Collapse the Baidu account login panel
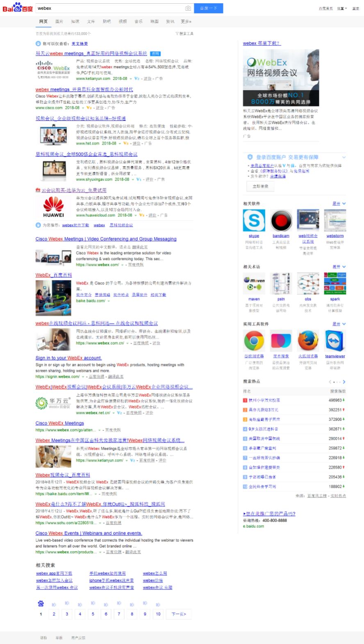 coord(344,157)
